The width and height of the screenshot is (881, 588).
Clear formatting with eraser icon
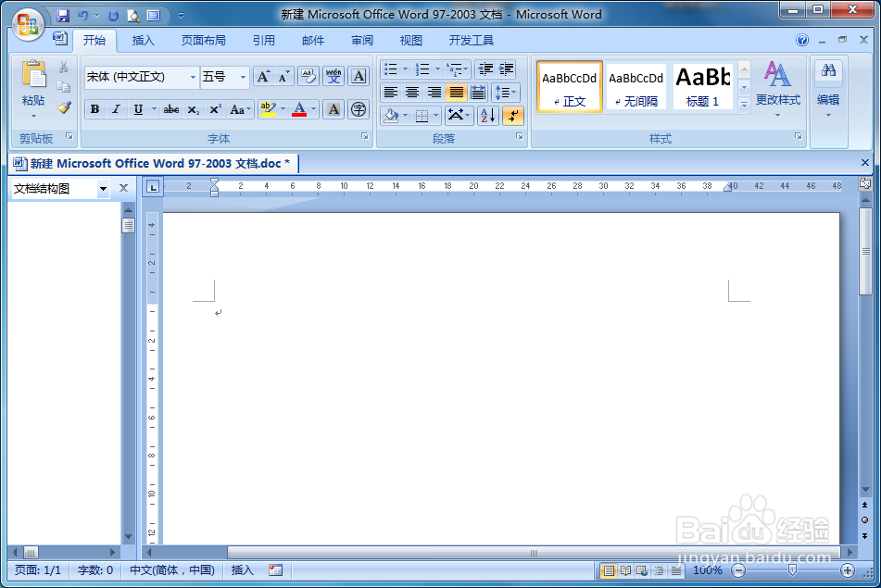click(x=308, y=76)
